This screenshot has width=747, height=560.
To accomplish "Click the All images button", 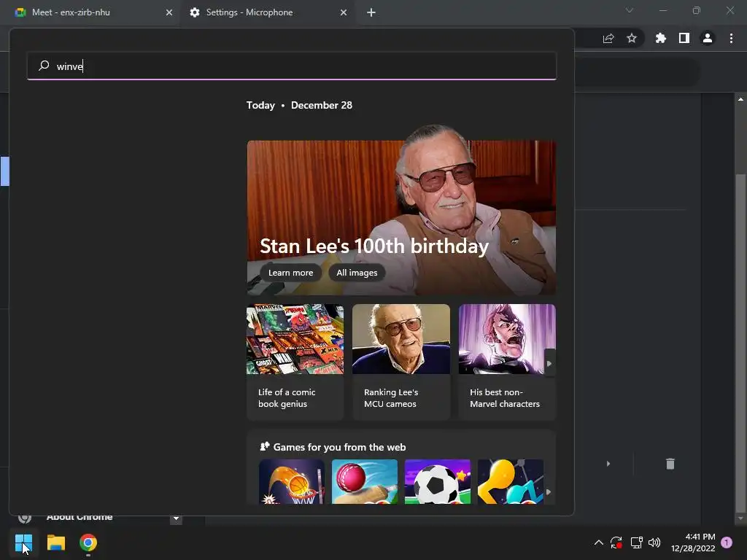I will (x=357, y=273).
